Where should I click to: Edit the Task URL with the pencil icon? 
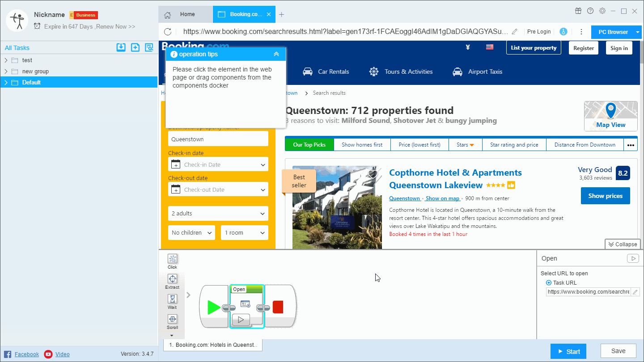pos(635,292)
